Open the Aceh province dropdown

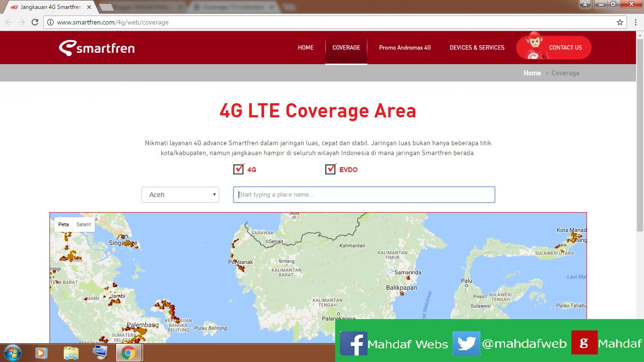click(x=180, y=195)
